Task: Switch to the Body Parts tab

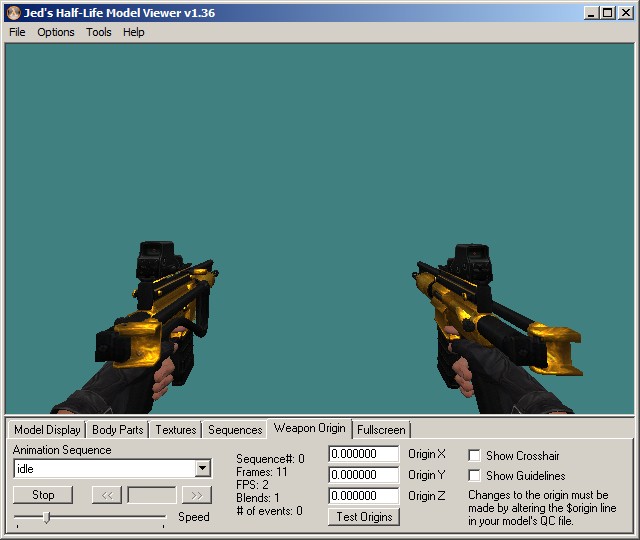Action: [x=118, y=430]
